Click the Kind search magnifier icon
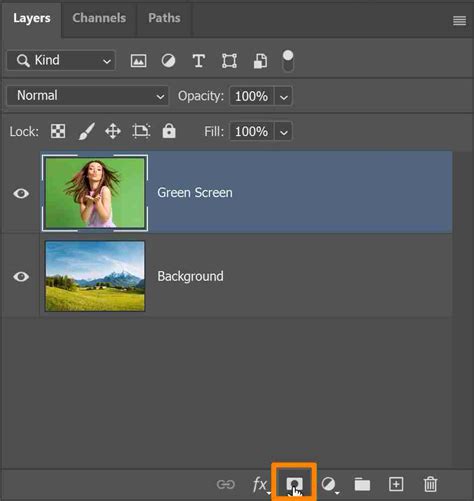This screenshot has width=474, height=501. (x=23, y=61)
